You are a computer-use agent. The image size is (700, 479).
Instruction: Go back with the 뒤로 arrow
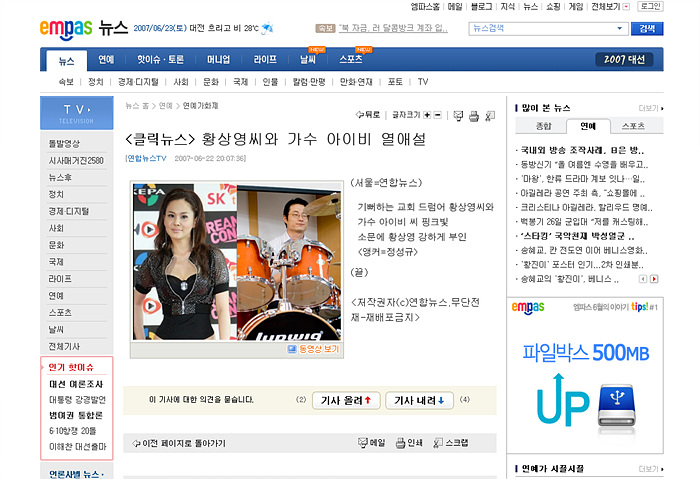[x=368, y=115]
